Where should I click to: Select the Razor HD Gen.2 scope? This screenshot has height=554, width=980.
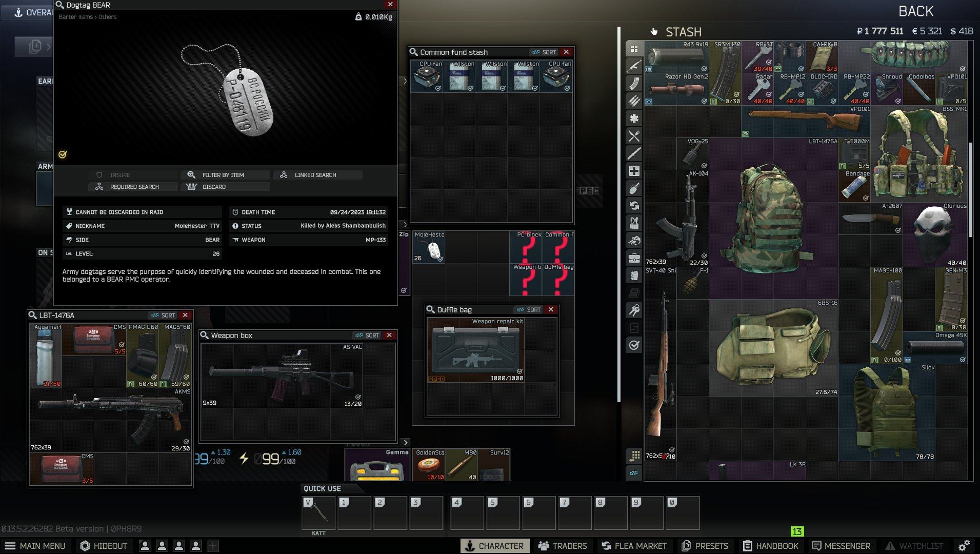tap(677, 89)
